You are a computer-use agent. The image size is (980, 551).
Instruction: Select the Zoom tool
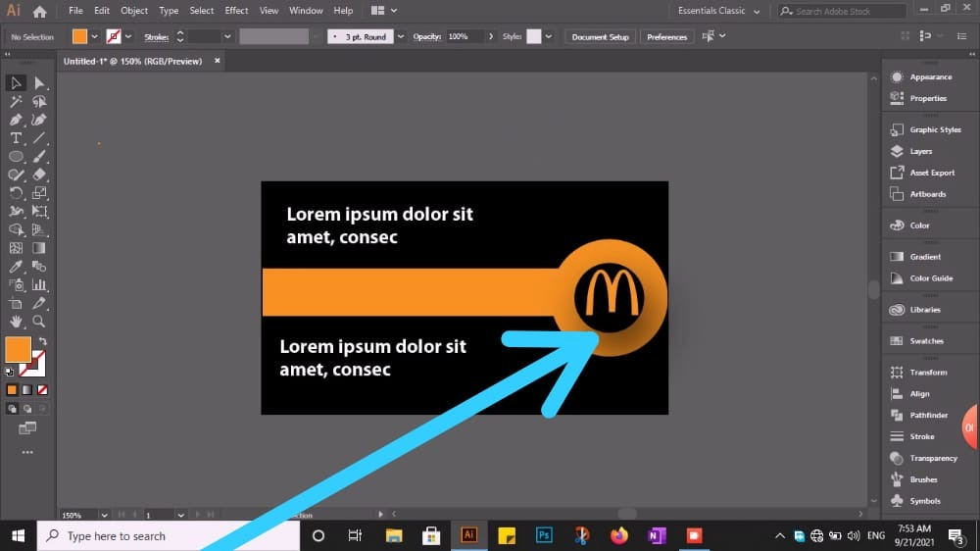pyautogui.click(x=39, y=322)
